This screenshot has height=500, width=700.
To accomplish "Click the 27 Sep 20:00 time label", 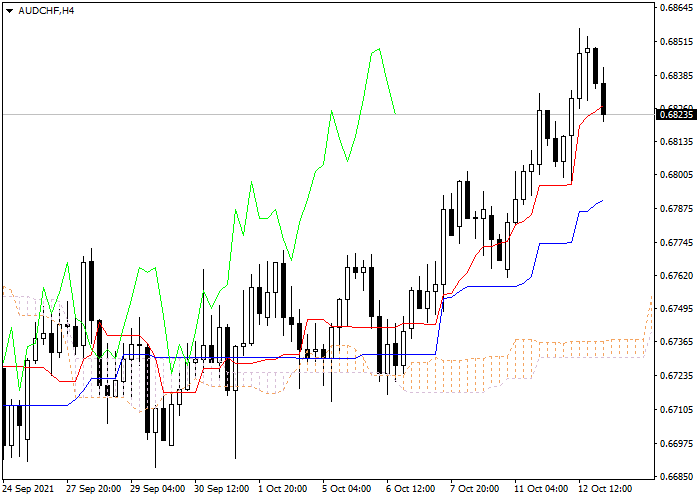I will click(x=94, y=489).
